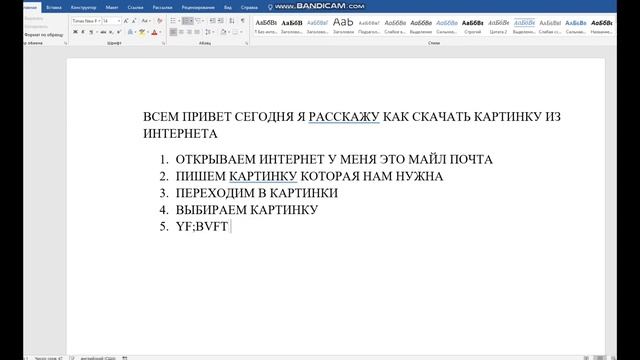Decrease font size with the smaller A

pos(134,20)
